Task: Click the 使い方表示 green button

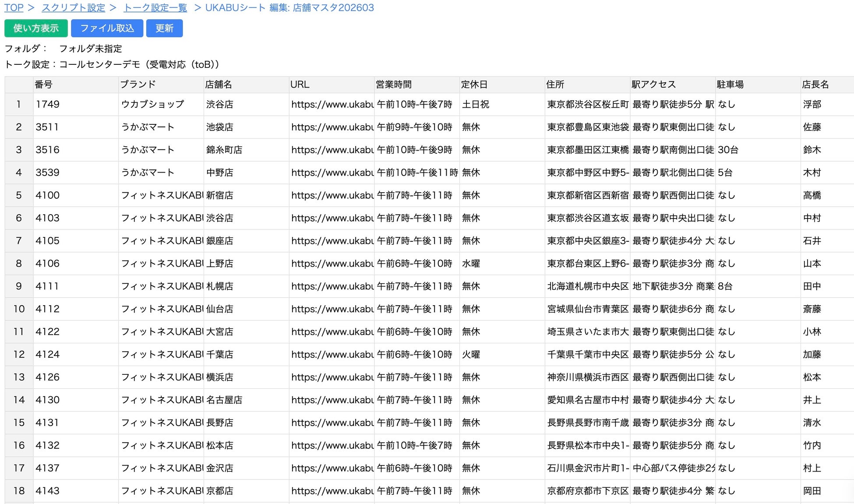Action: [36, 28]
